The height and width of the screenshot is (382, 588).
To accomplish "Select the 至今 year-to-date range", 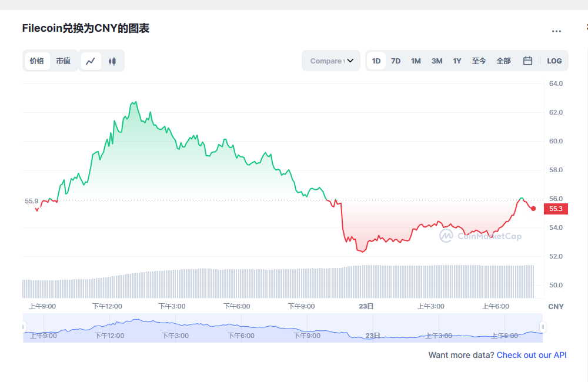I will [479, 61].
